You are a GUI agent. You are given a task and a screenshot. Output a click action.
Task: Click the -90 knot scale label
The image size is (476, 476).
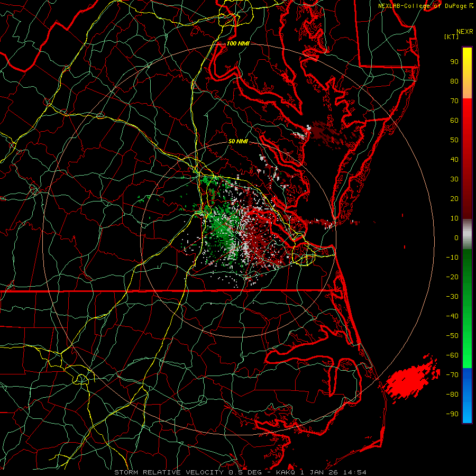click(x=452, y=414)
